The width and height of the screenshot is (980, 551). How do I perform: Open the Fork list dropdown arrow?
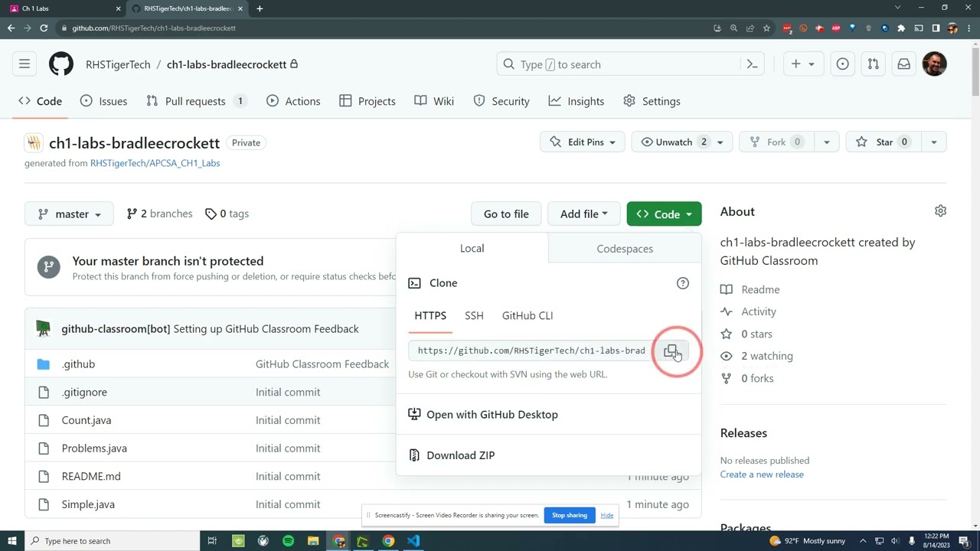click(826, 142)
